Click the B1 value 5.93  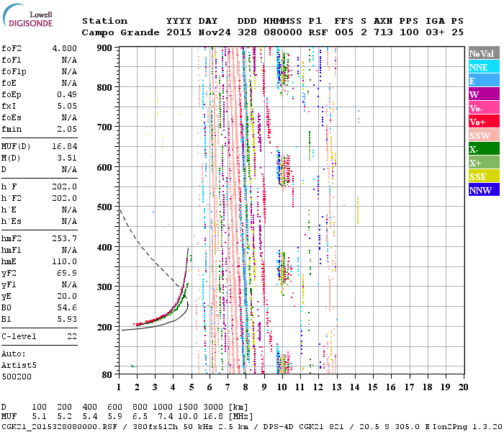[67, 319]
